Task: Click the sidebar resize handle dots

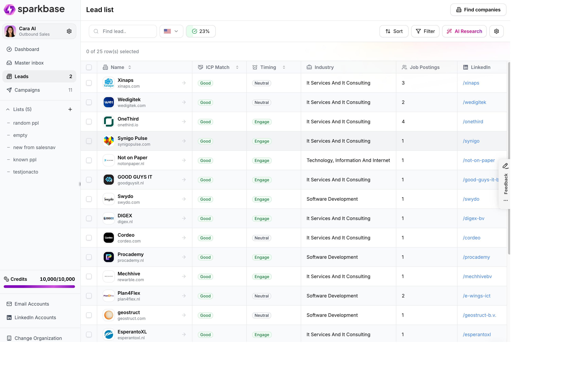Action: tap(80, 184)
